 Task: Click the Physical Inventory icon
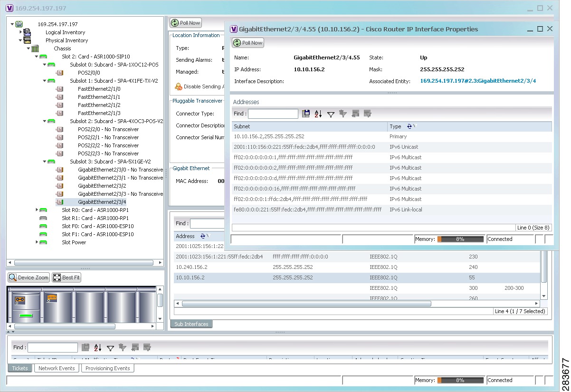tap(27, 40)
